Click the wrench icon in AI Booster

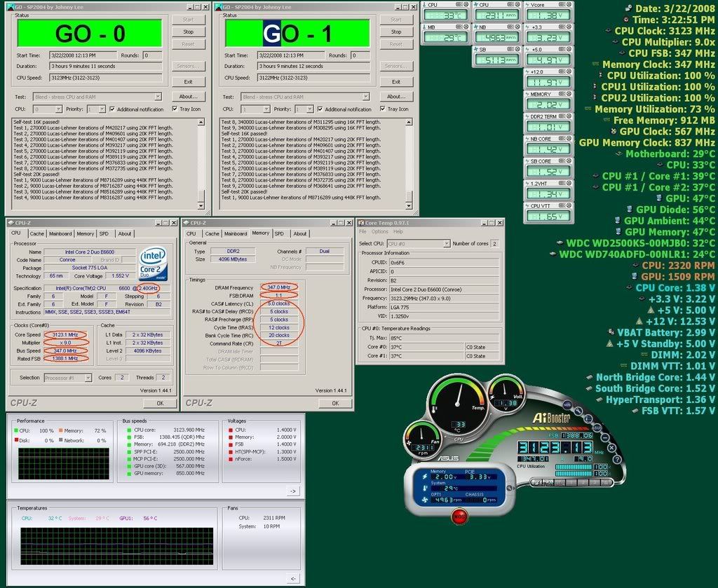[x=578, y=411]
